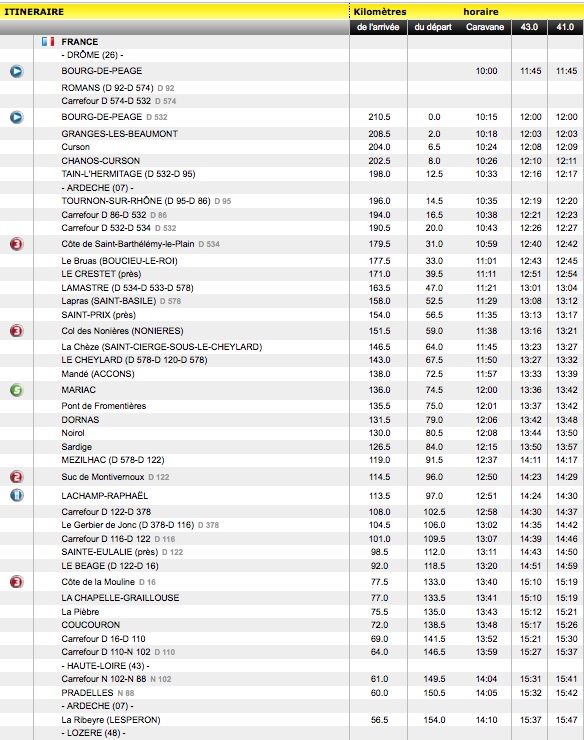
Task: Click the LAMASTRE (D 534-D 533-D 578) row
Action: (x=292, y=288)
